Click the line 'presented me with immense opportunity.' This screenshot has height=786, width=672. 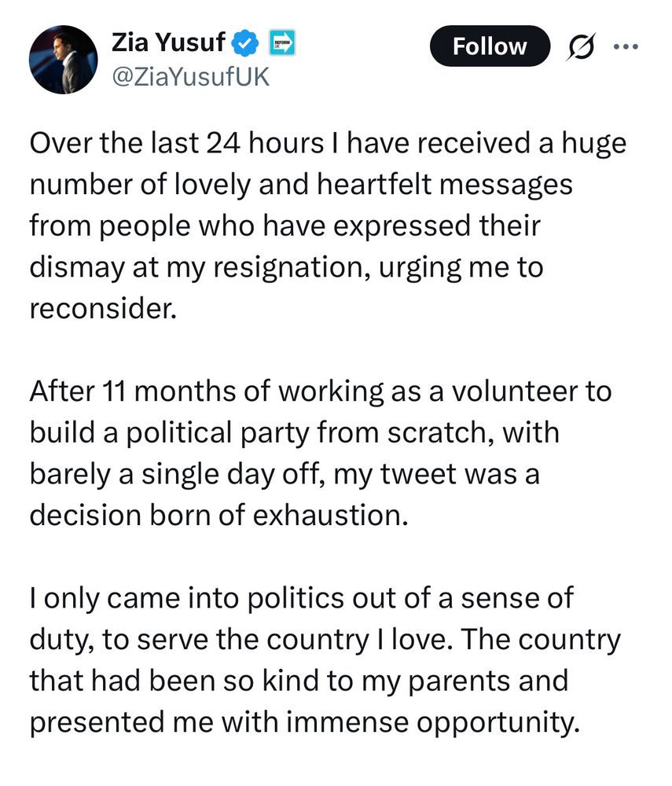point(305,722)
